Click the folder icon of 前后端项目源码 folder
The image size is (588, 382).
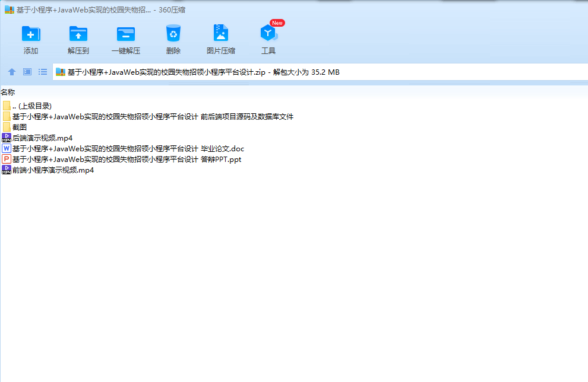click(7, 116)
